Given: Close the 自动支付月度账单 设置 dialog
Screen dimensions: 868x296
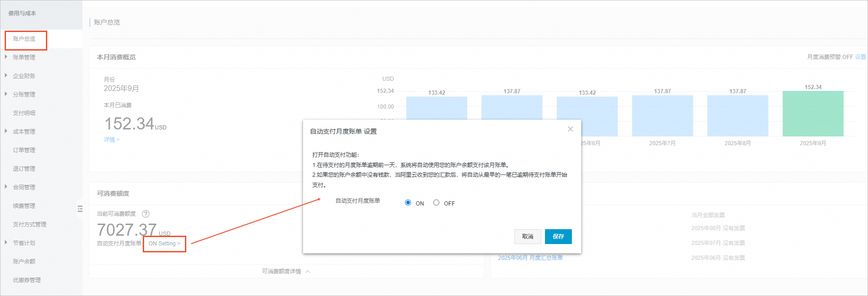Looking at the screenshot, I should 570,129.
